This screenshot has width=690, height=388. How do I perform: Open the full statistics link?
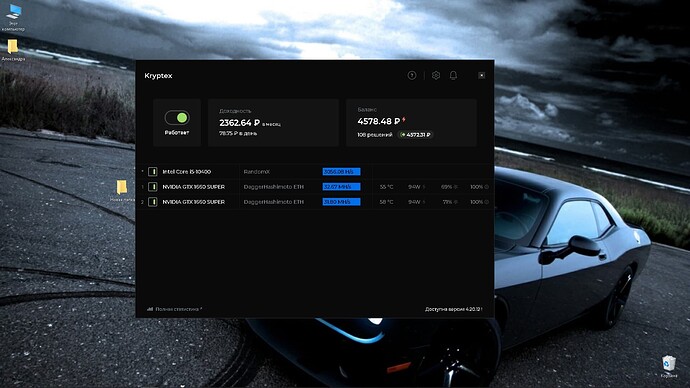[178, 309]
